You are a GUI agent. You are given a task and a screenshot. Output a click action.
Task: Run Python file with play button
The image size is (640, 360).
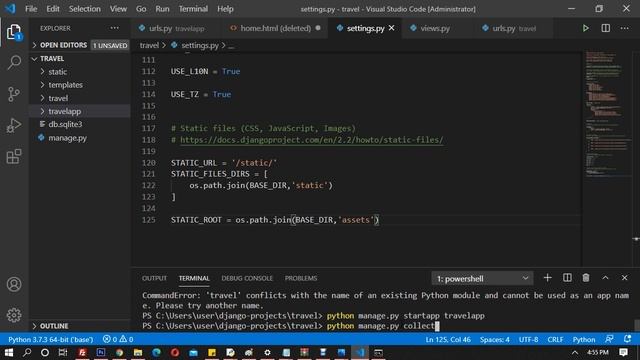tap(585, 28)
